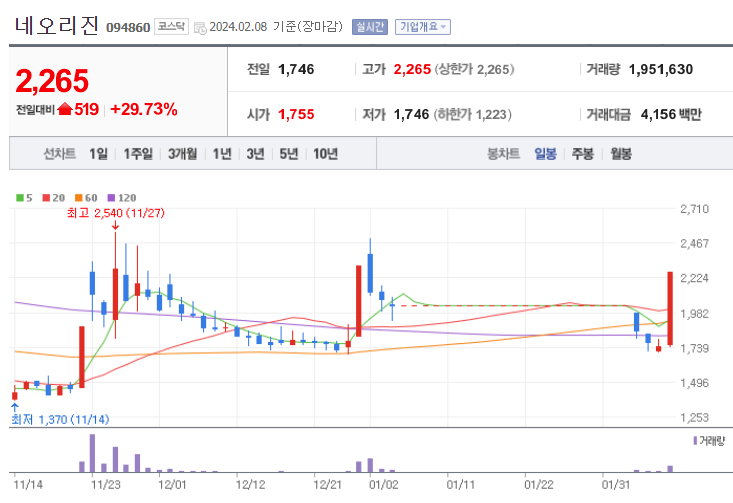Click the stock name 네오리진
This screenshot has height=503, width=733.
(56, 25)
